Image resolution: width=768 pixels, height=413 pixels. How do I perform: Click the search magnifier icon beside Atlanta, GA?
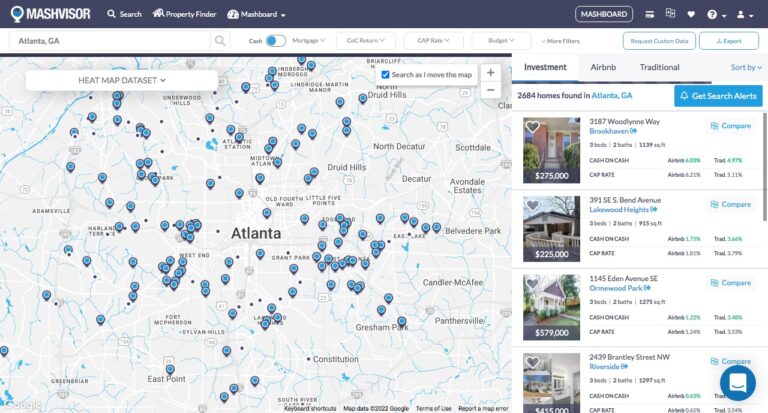coord(220,41)
